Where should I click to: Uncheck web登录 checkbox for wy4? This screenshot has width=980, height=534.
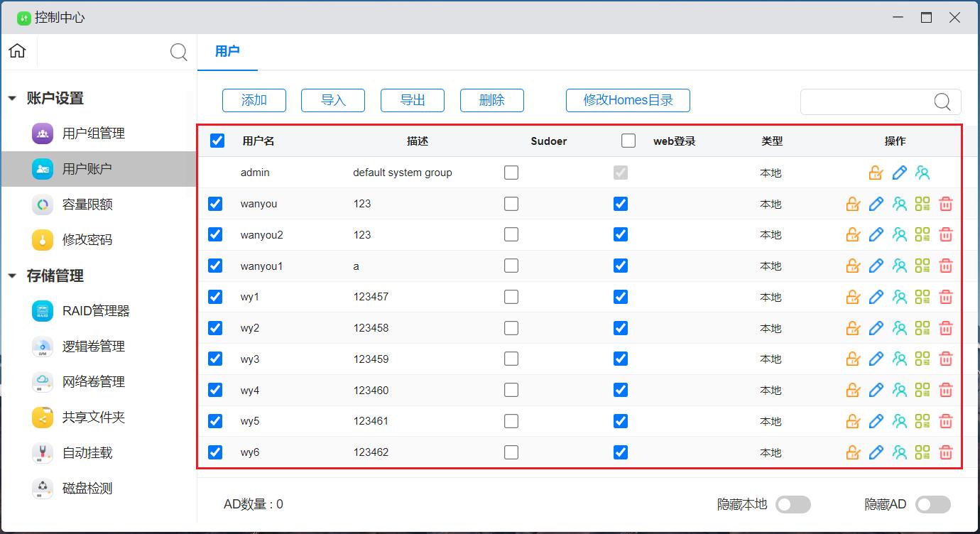tap(621, 390)
